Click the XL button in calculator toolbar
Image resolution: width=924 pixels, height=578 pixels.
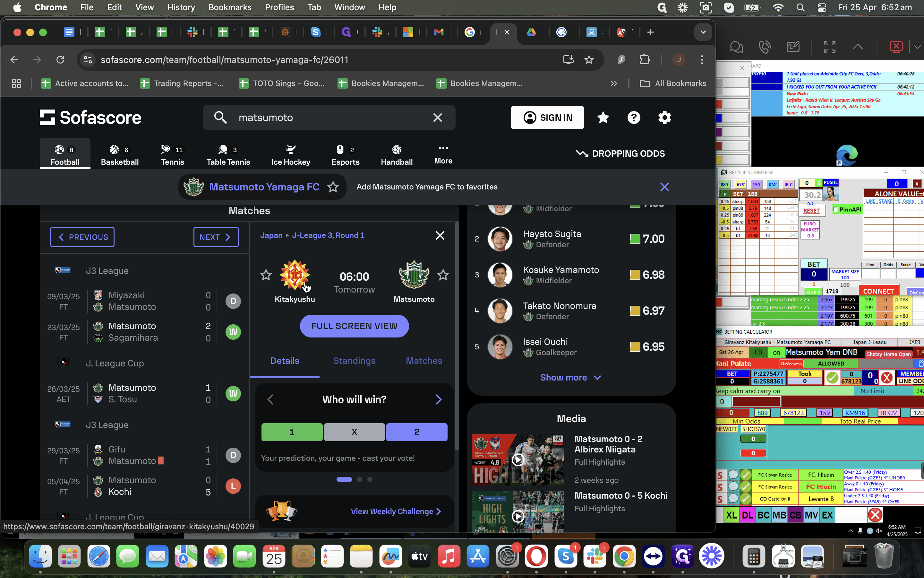731,515
